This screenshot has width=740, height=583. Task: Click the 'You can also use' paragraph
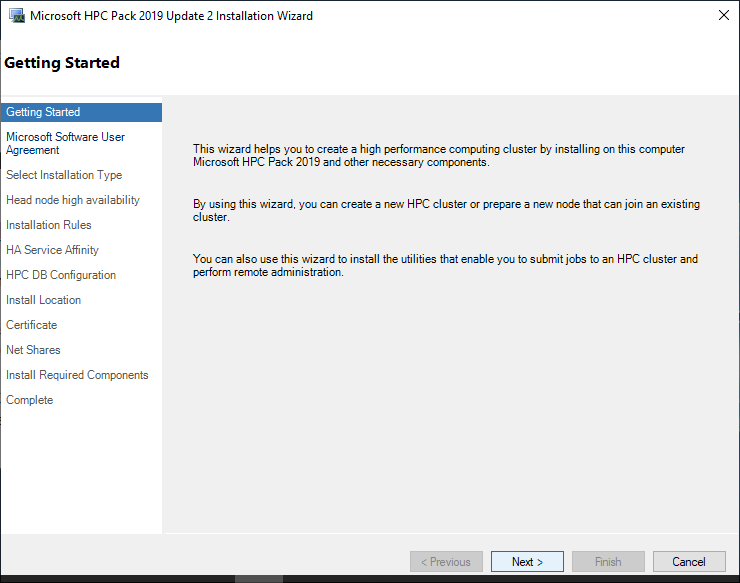445,266
